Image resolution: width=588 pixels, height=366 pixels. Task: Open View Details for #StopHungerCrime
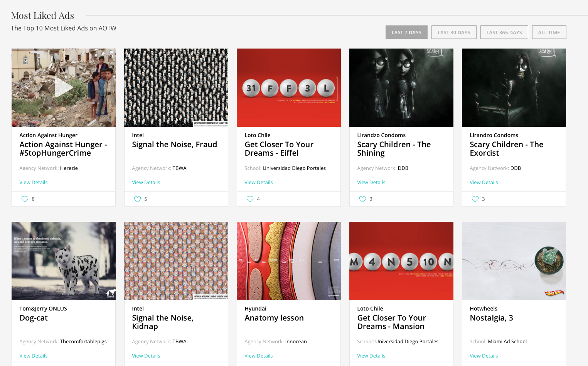pos(34,182)
